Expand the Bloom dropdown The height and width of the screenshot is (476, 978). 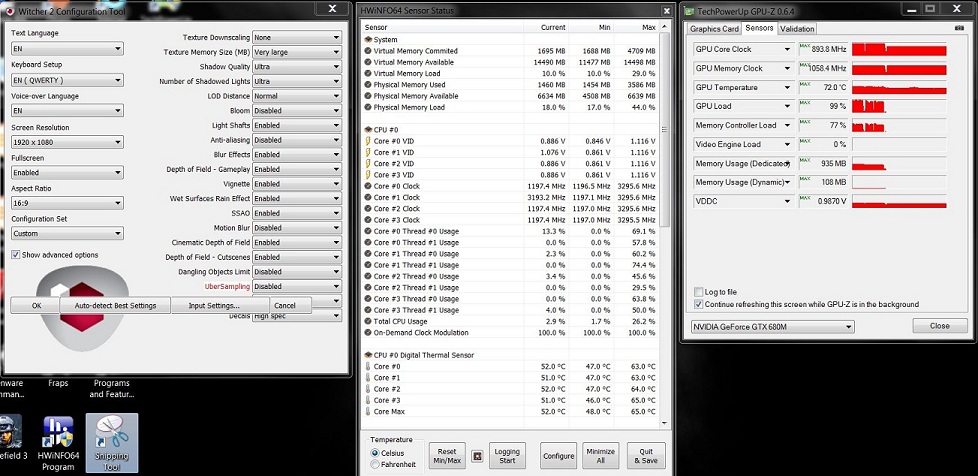(x=297, y=110)
